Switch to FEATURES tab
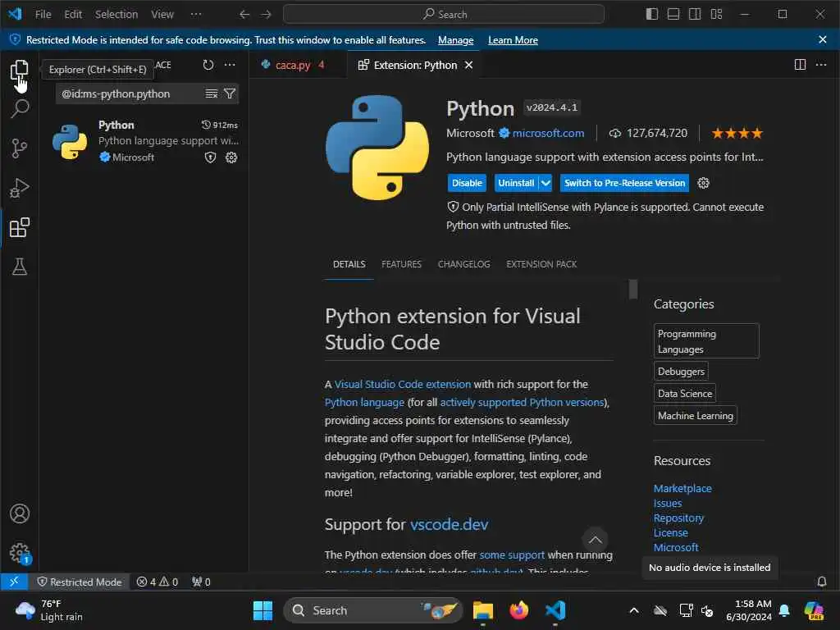The height and width of the screenshot is (630, 840). coord(401,264)
